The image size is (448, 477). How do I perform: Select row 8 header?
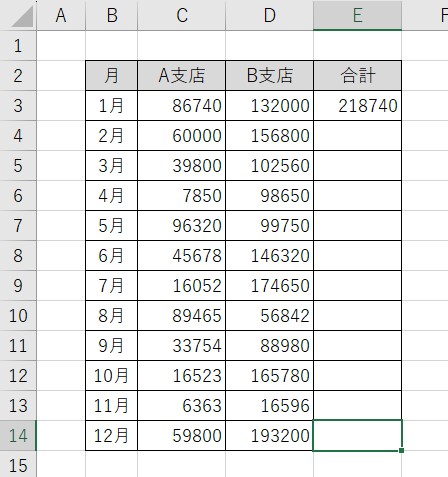[x=18, y=256]
